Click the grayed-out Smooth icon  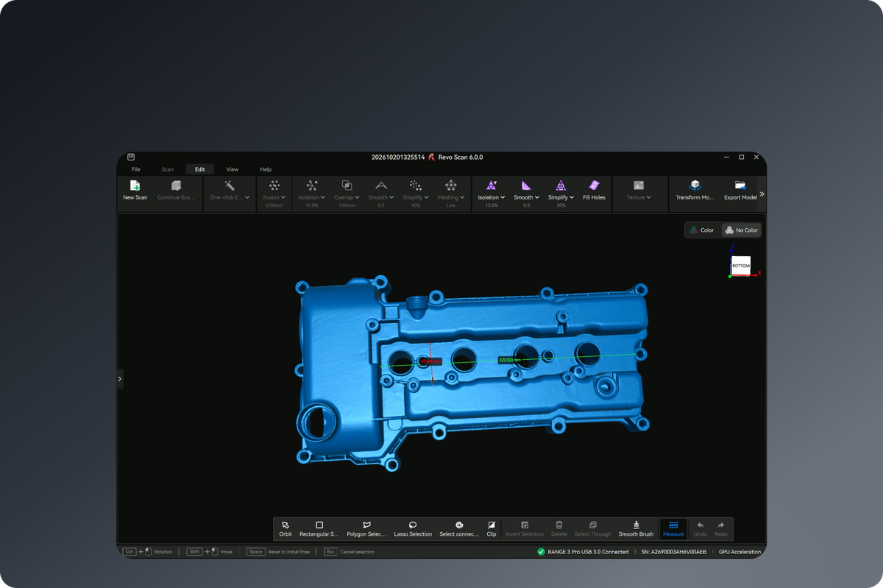[x=380, y=185]
